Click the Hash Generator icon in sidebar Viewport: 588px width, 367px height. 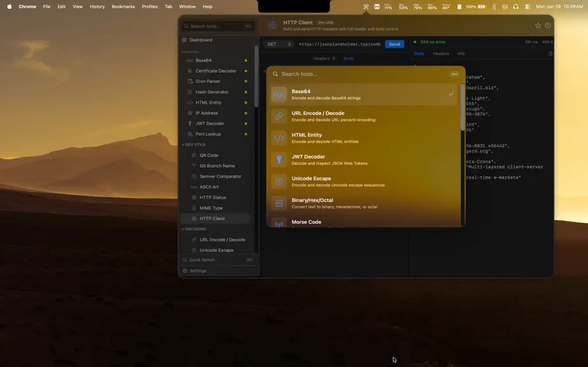190,92
